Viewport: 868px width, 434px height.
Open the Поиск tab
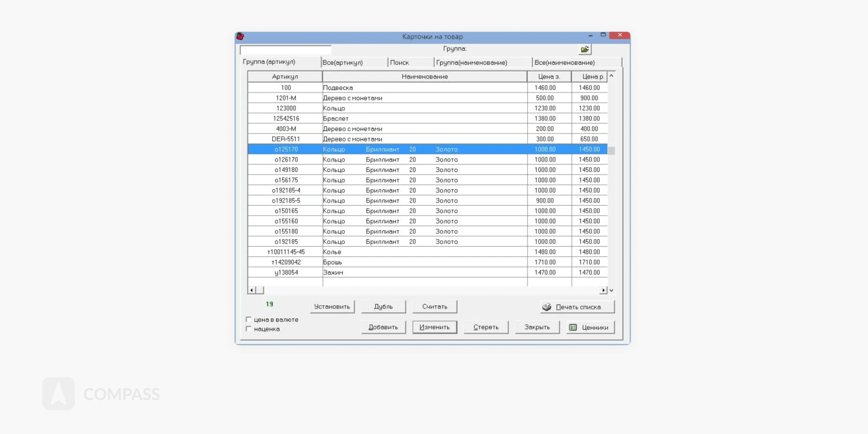pos(400,63)
